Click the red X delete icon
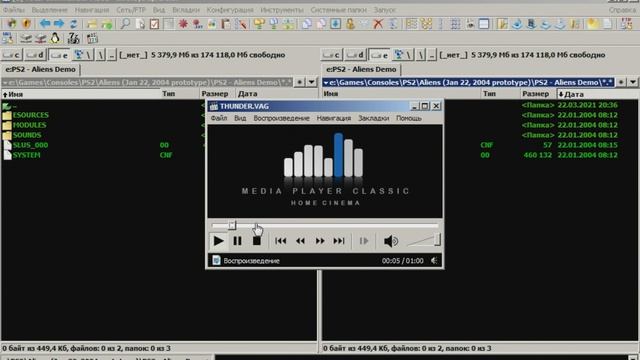Screen dimensions: 640x360 pyautogui.click(x=378, y=24)
